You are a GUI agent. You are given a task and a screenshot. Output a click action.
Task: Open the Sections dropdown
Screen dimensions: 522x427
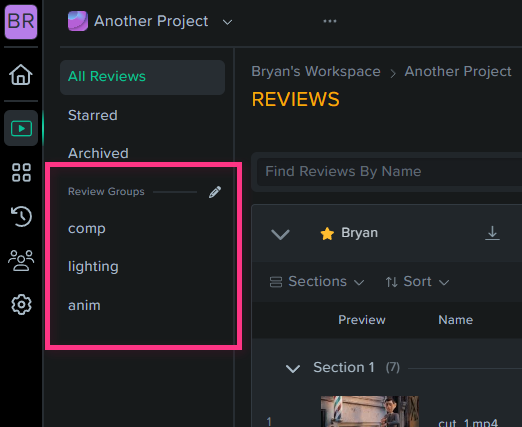pyautogui.click(x=317, y=282)
